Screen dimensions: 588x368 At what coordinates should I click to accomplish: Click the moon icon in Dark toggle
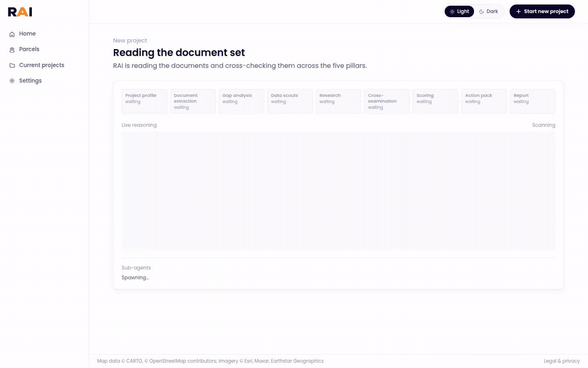[481, 12]
